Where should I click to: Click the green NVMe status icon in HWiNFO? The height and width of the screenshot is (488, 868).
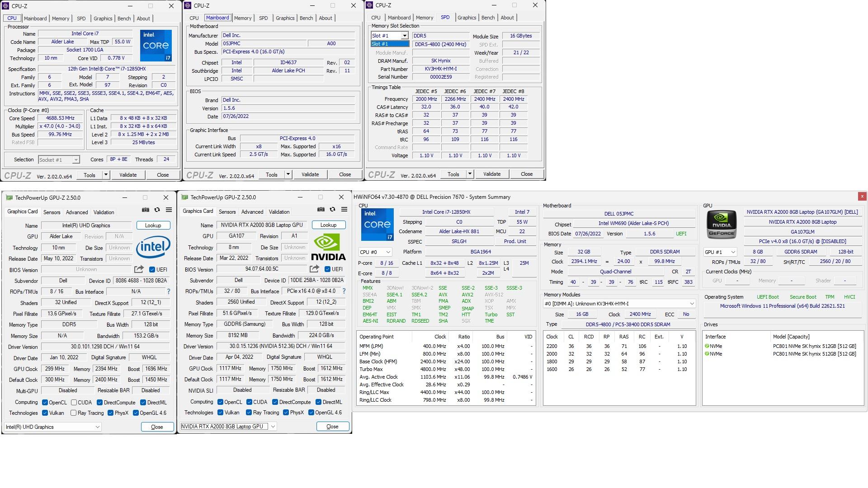tap(707, 346)
